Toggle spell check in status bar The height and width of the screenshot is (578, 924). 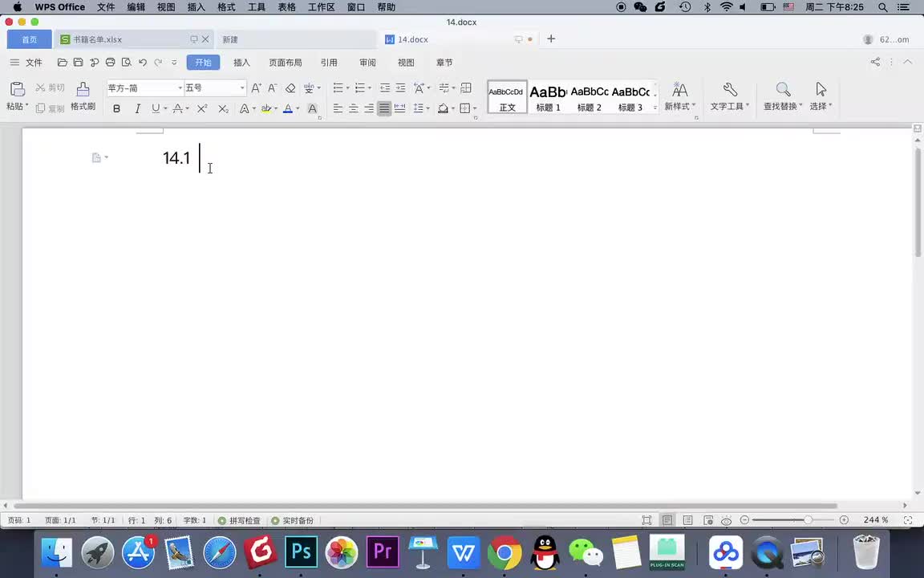point(239,520)
